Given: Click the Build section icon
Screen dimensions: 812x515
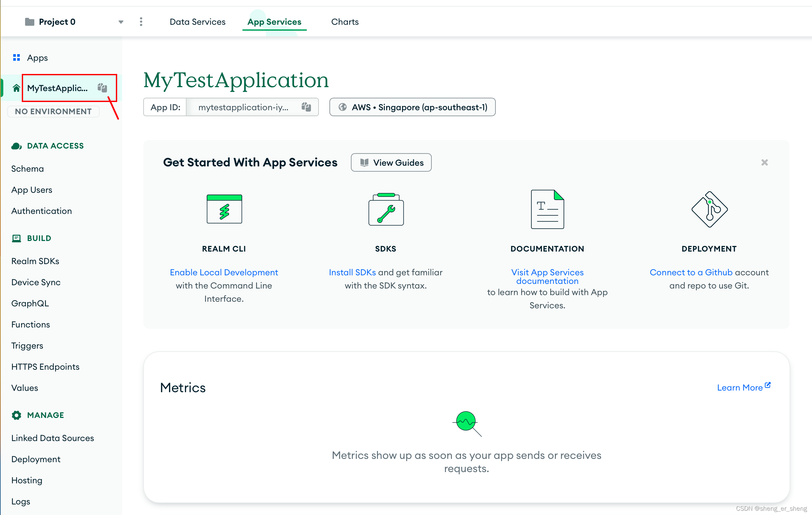Looking at the screenshot, I should tap(17, 238).
